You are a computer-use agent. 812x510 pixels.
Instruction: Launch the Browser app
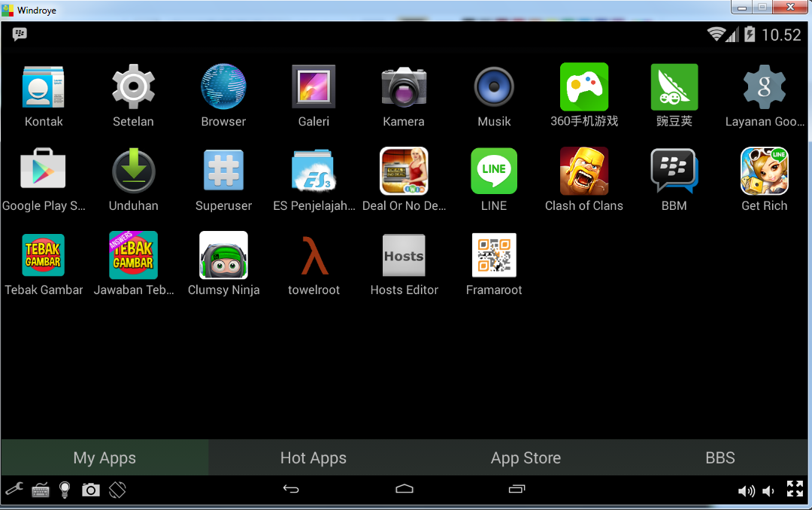(x=224, y=87)
